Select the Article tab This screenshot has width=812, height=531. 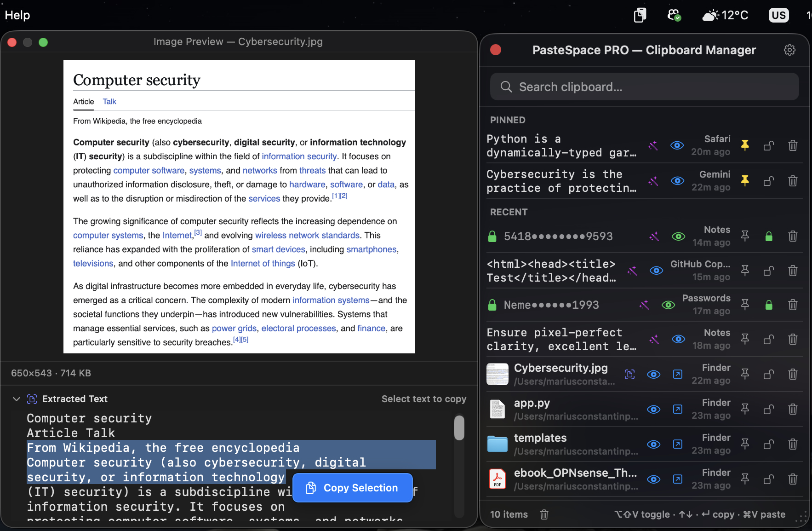tap(83, 101)
